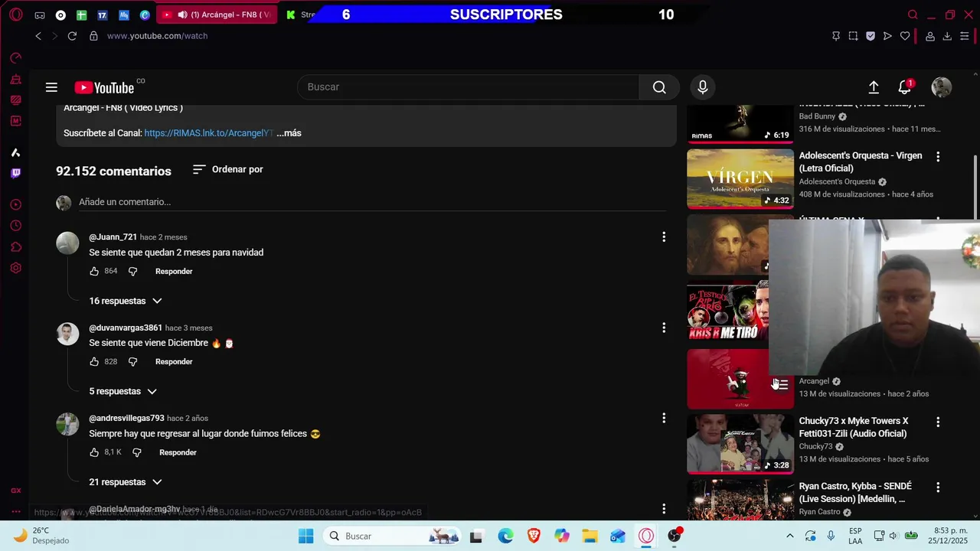
Task: Switch to the Kick Stream tab
Action: coord(300,15)
